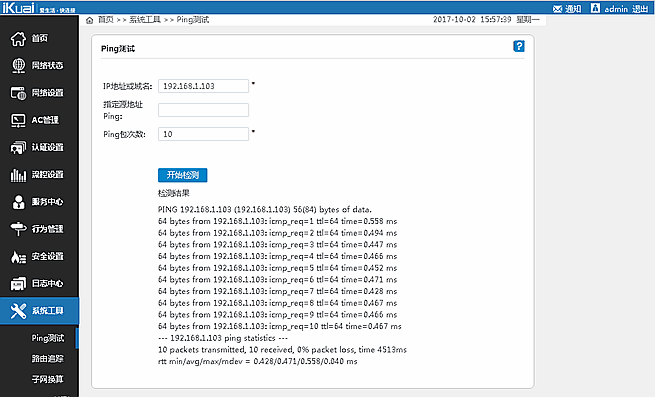Click the admin user icon
Viewport: 656px width, 398px height.
(595, 8)
